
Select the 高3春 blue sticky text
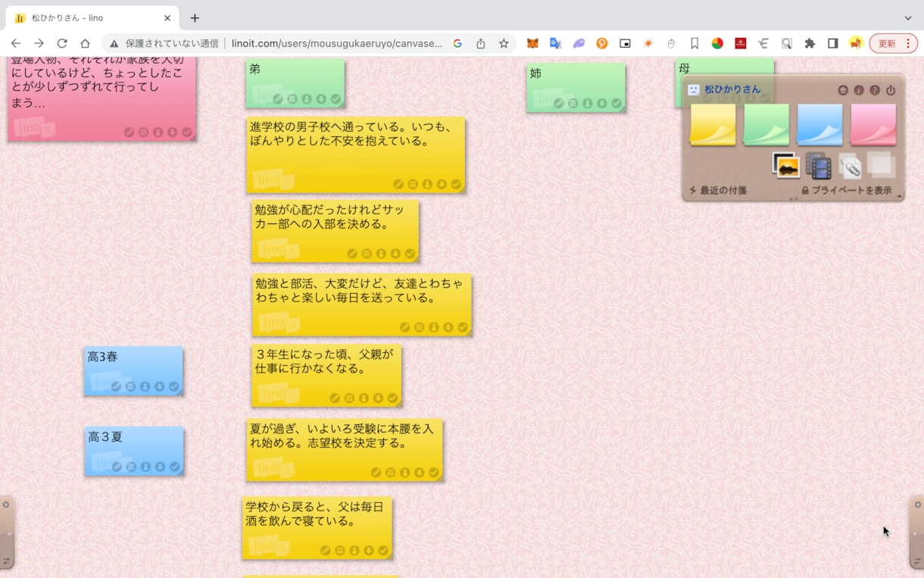[103, 357]
